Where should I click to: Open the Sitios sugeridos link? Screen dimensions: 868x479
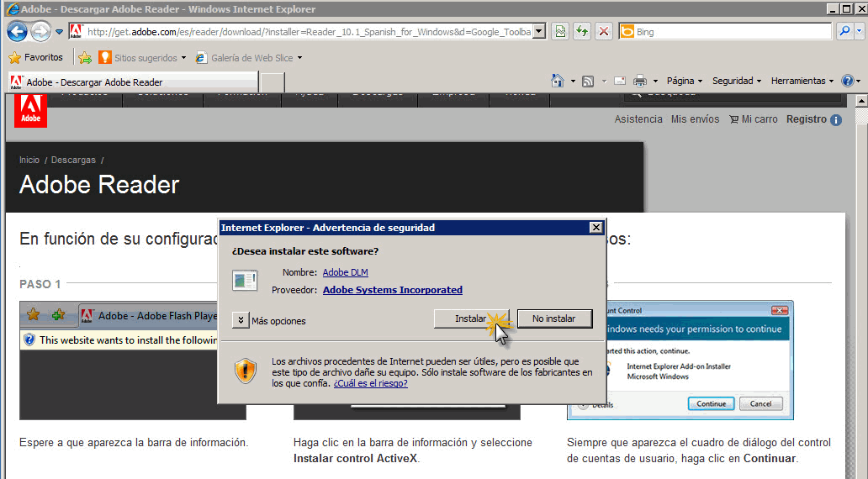(x=141, y=57)
